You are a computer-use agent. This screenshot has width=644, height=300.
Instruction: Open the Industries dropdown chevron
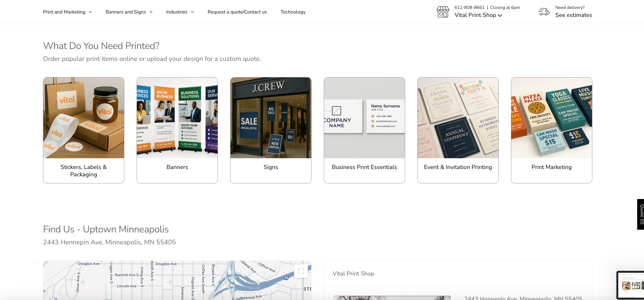click(192, 12)
